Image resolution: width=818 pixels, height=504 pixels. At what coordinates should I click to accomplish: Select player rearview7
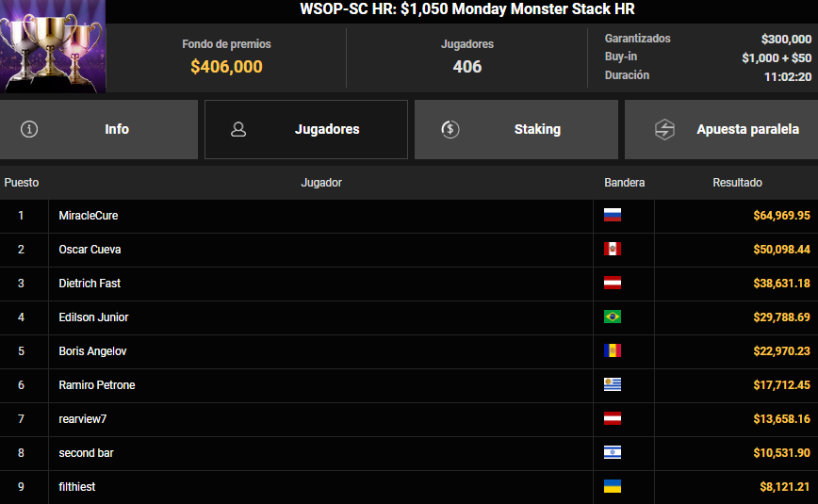coord(82,419)
